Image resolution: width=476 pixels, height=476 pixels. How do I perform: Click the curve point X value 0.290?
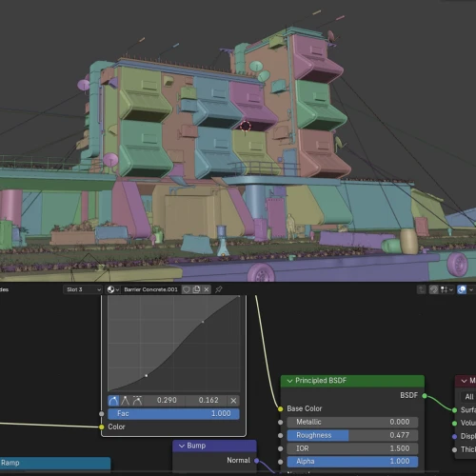tap(166, 401)
